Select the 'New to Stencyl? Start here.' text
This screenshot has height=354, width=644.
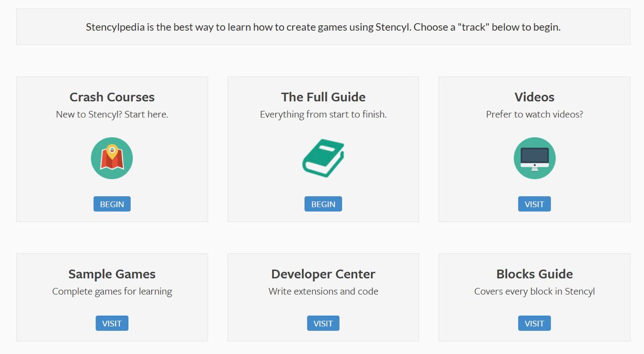tap(112, 114)
